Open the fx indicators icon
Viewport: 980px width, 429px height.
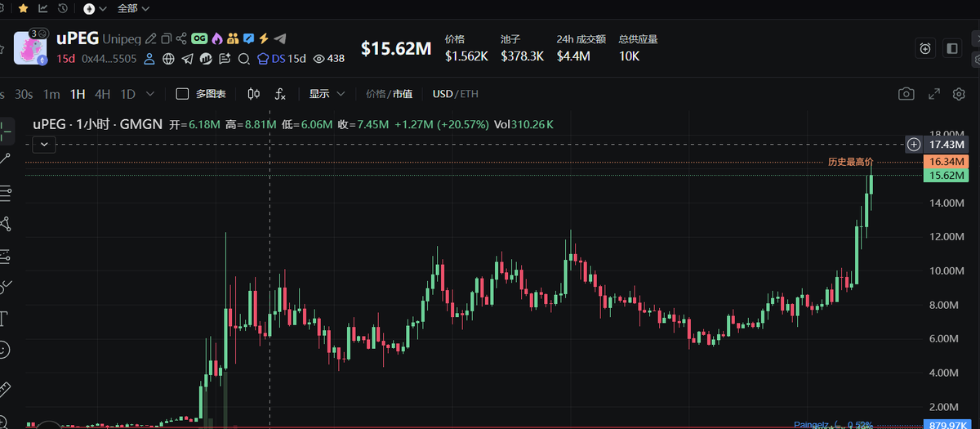click(x=280, y=94)
